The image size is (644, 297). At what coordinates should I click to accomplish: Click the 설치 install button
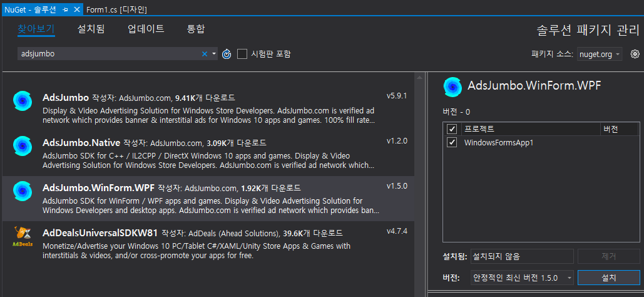tap(609, 278)
